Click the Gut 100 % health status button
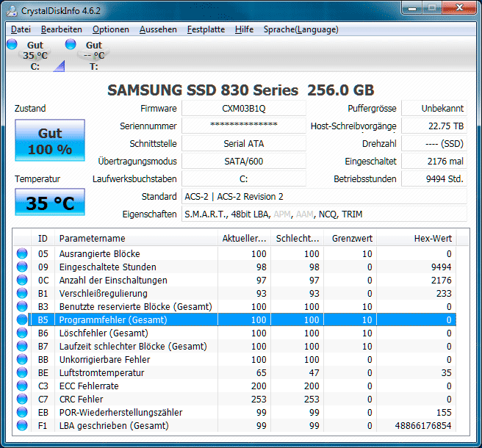 (x=50, y=140)
